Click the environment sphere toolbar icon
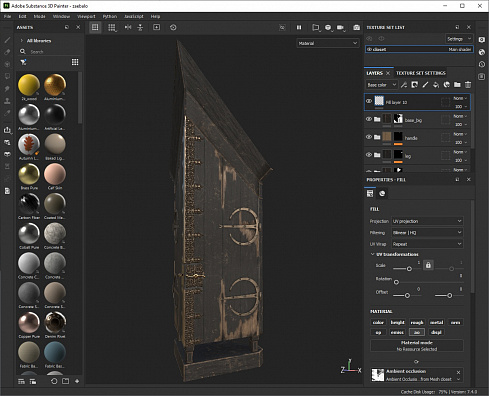 pos(328,27)
